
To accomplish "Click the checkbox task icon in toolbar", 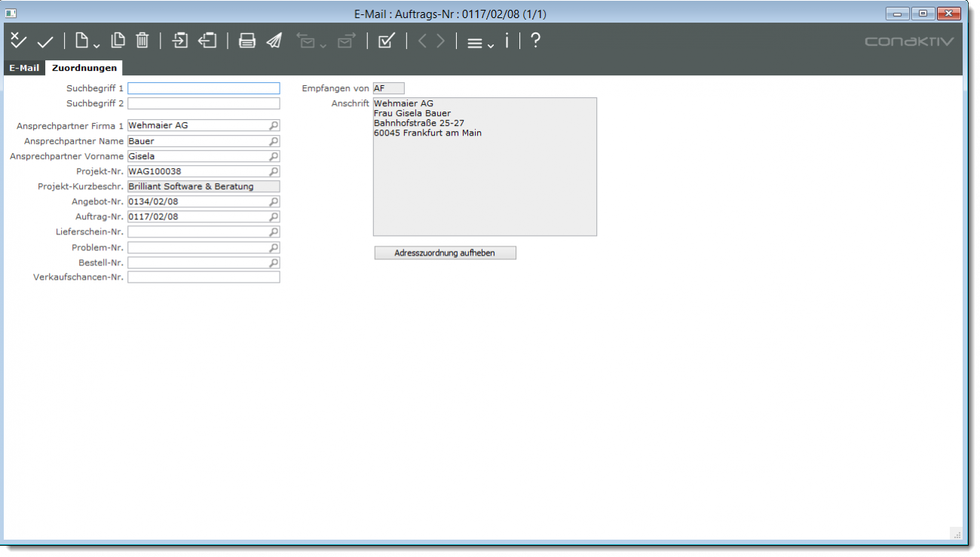I will click(x=387, y=41).
